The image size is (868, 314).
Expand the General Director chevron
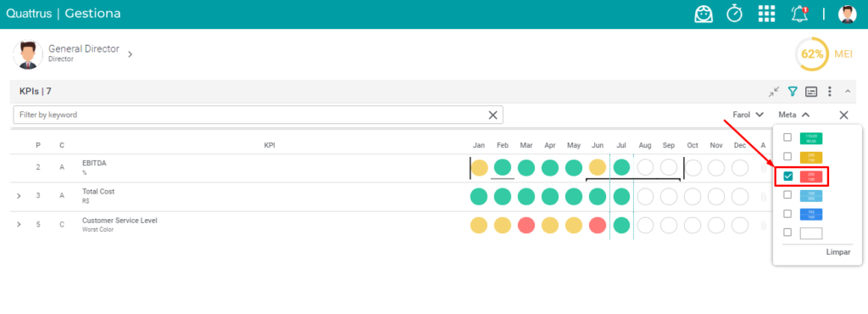click(x=130, y=54)
